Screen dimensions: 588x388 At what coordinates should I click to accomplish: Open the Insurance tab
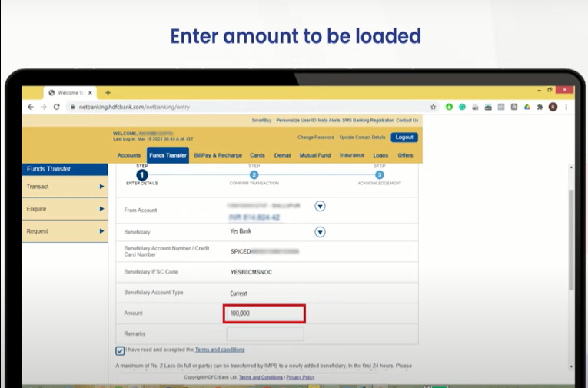coord(352,155)
